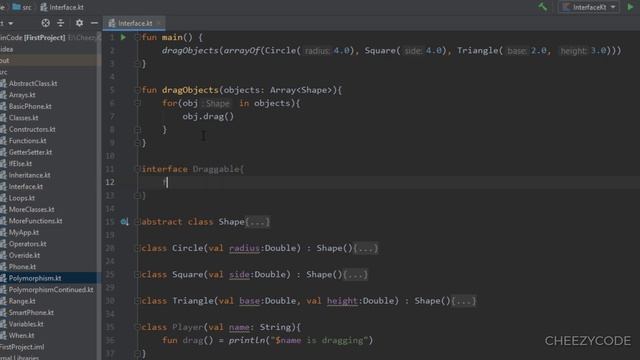Click the src folder breadcrumb
The width and height of the screenshot is (640, 360).
click(x=22, y=7)
